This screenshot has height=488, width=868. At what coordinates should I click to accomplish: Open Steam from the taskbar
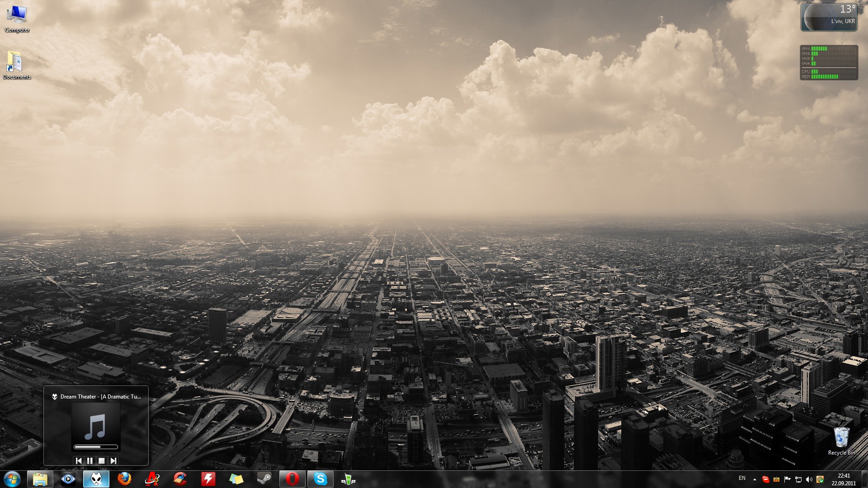264,479
